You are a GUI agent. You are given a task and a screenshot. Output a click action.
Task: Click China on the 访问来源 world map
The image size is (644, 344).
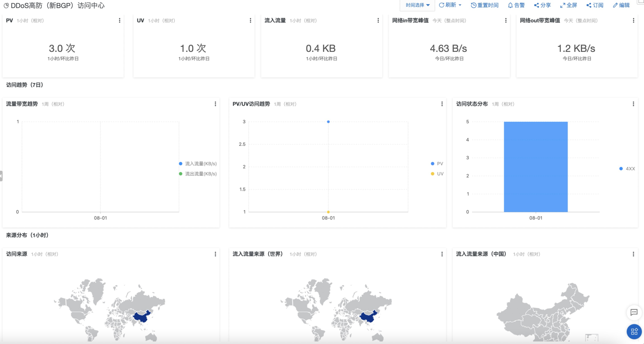[x=142, y=316]
